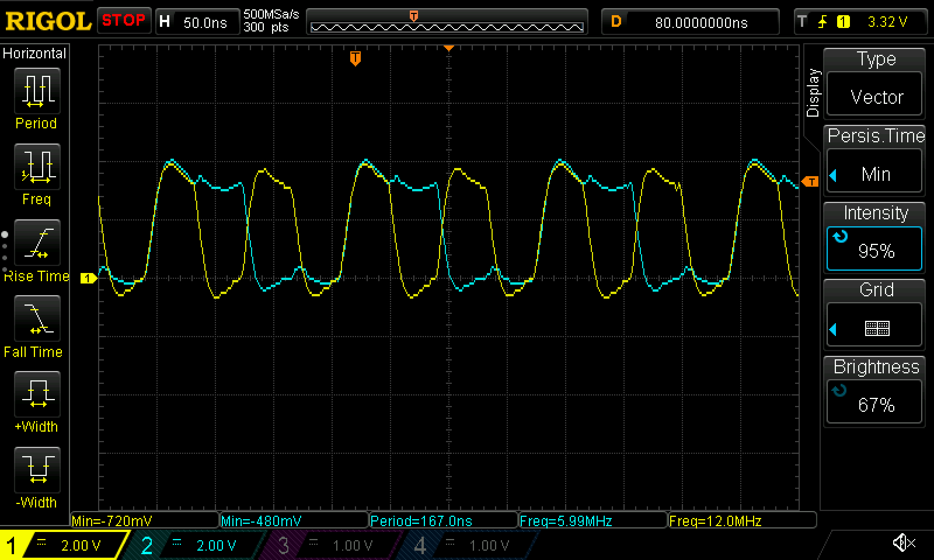Image resolution: width=934 pixels, height=560 pixels.
Task: Change display Type from Vector
Action: click(x=874, y=96)
